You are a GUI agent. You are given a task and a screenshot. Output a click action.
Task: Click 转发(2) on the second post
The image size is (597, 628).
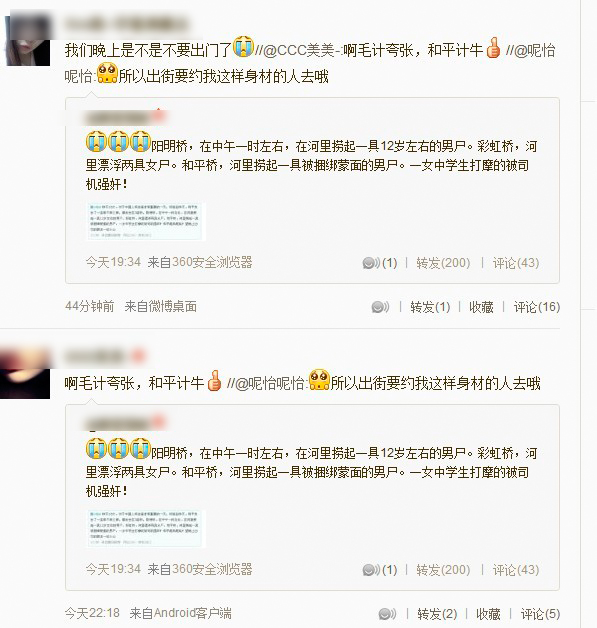[x=437, y=614]
